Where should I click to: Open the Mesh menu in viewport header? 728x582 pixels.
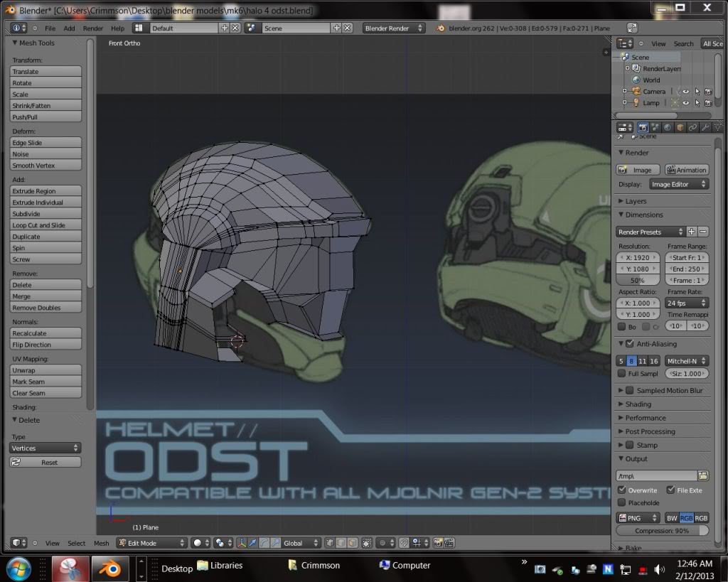tap(102, 543)
